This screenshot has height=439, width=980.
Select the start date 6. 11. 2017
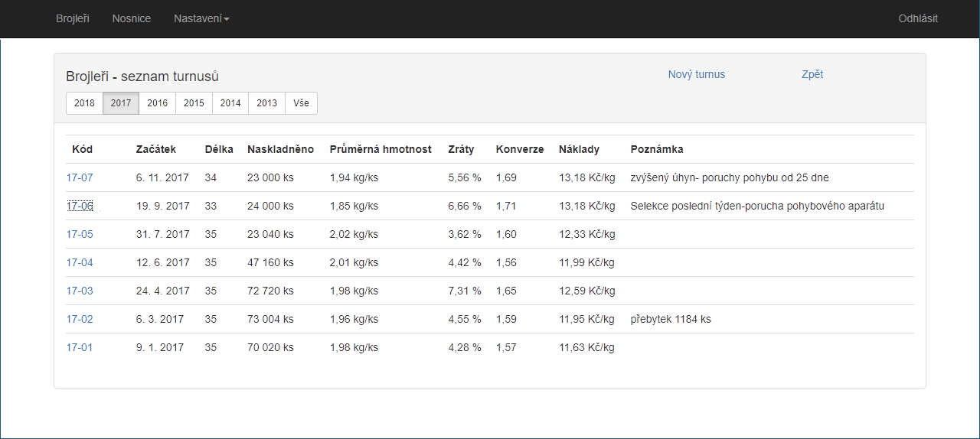click(x=162, y=177)
